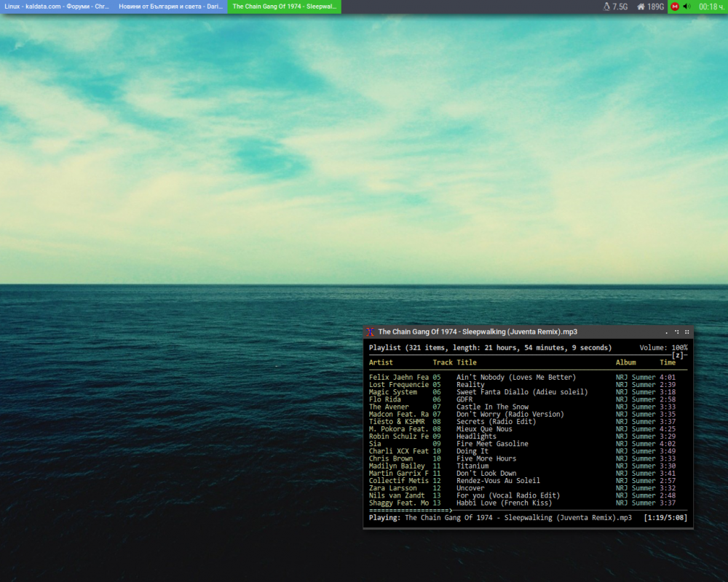This screenshot has height=582, width=728.
Task: Click the X icon in player title bar
Action: (370, 332)
